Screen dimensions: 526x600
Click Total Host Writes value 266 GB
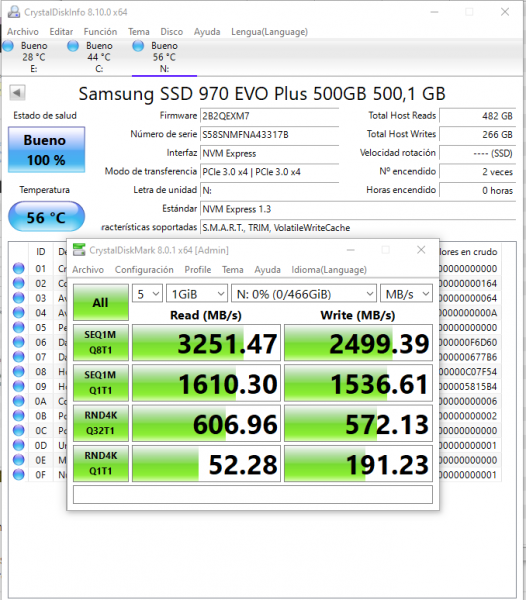click(x=477, y=134)
